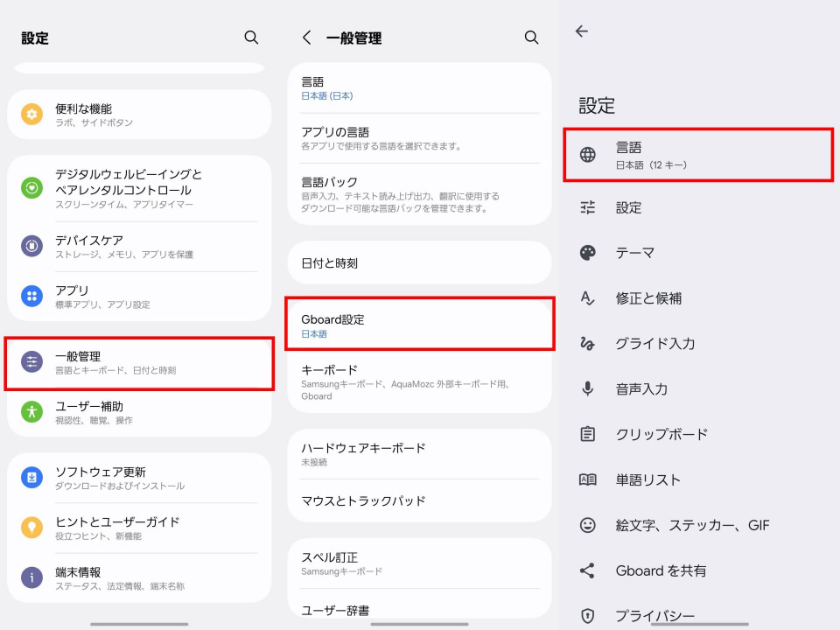The height and width of the screenshot is (630, 840).
Task: Tap the green ユーザー補助 accessibility icon
Action: coord(32,412)
